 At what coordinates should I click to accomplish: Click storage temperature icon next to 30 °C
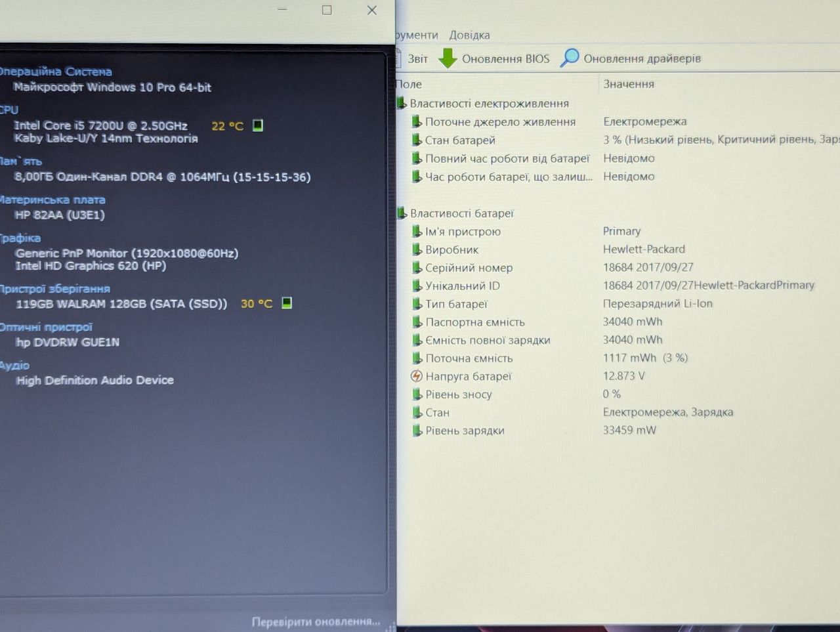tap(287, 303)
